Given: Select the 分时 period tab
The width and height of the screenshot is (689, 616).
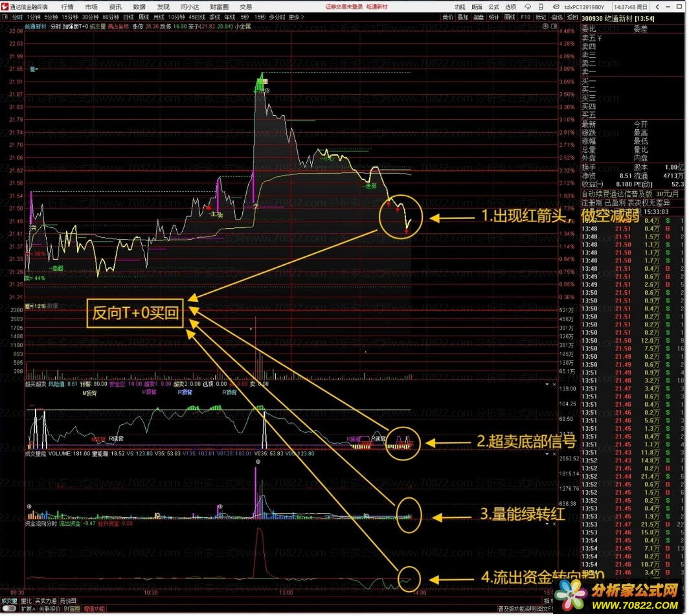Looking at the screenshot, I should click(17, 17).
